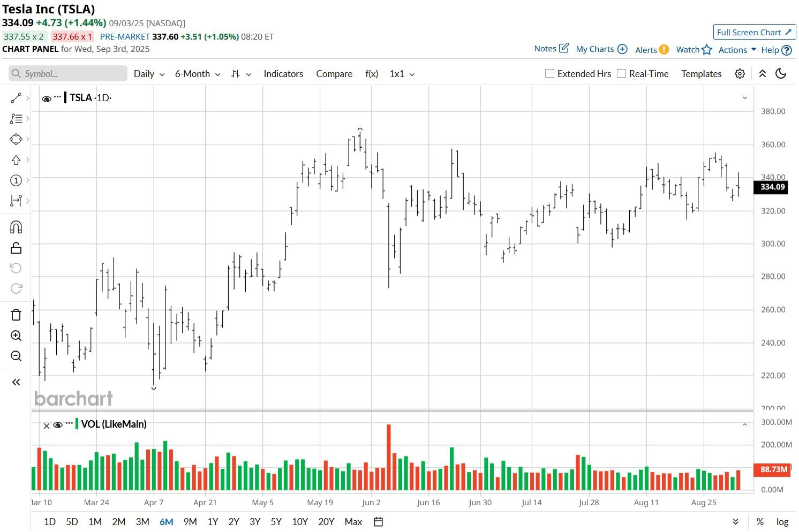Image resolution: width=799 pixels, height=532 pixels.
Task: Select the 9M range
Action: coord(190,522)
